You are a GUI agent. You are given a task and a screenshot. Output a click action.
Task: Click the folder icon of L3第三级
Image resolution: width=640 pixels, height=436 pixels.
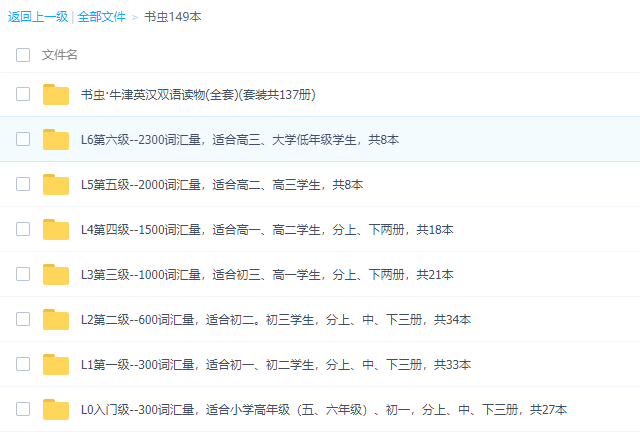click(56, 274)
